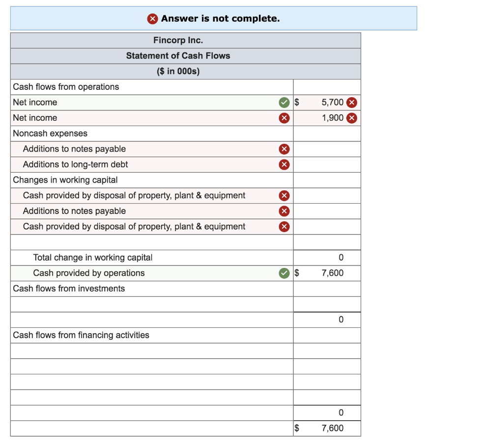Click the zero beside 'Total change in working capital'
The height and width of the screenshot is (448, 503).
click(x=340, y=257)
